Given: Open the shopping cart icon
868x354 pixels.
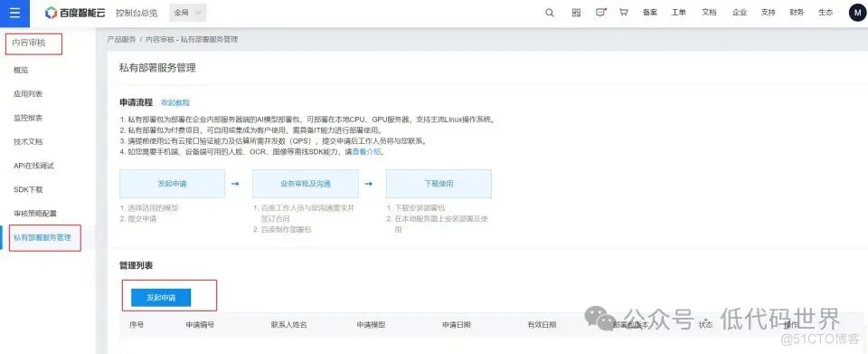Looking at the screenshot, I should click(x=623, y=13).
